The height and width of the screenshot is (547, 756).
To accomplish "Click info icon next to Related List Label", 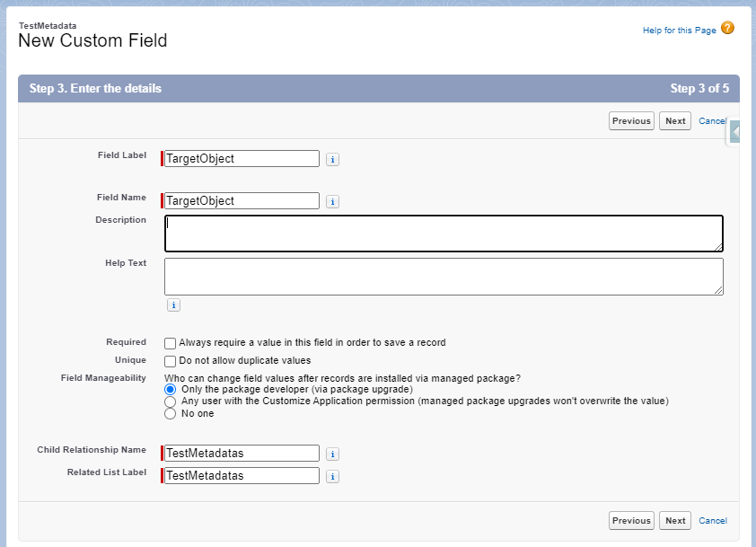I will pos(332,477).
